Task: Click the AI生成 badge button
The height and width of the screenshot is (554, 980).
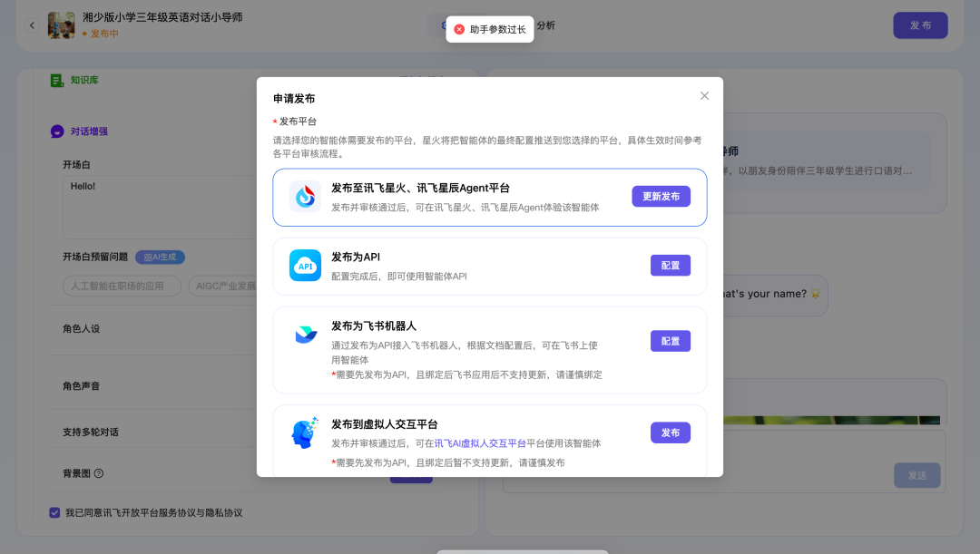Action: tap(160, 257)
